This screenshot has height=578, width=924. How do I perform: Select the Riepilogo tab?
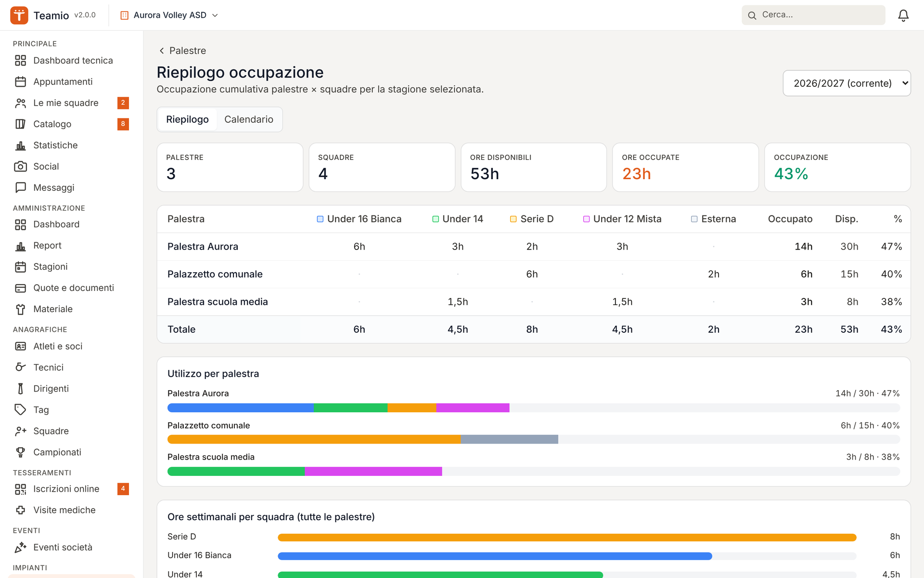(x=187, y=119)
